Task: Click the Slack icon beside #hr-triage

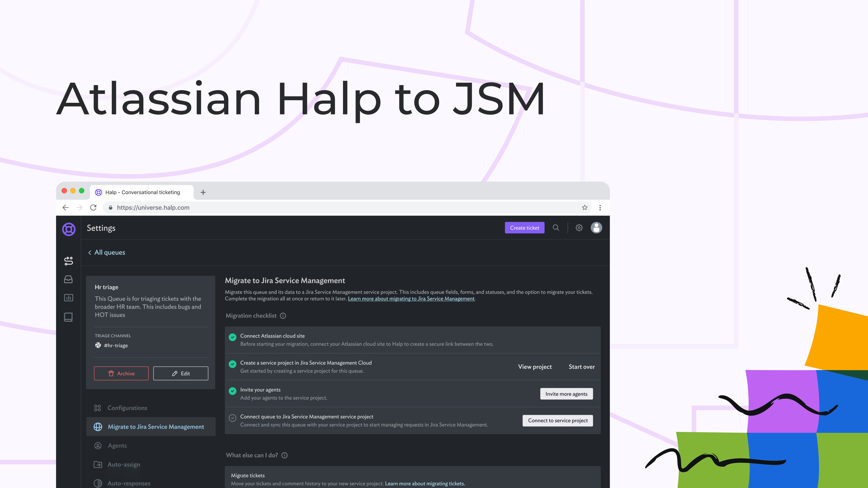Action: tap(98, 345)
